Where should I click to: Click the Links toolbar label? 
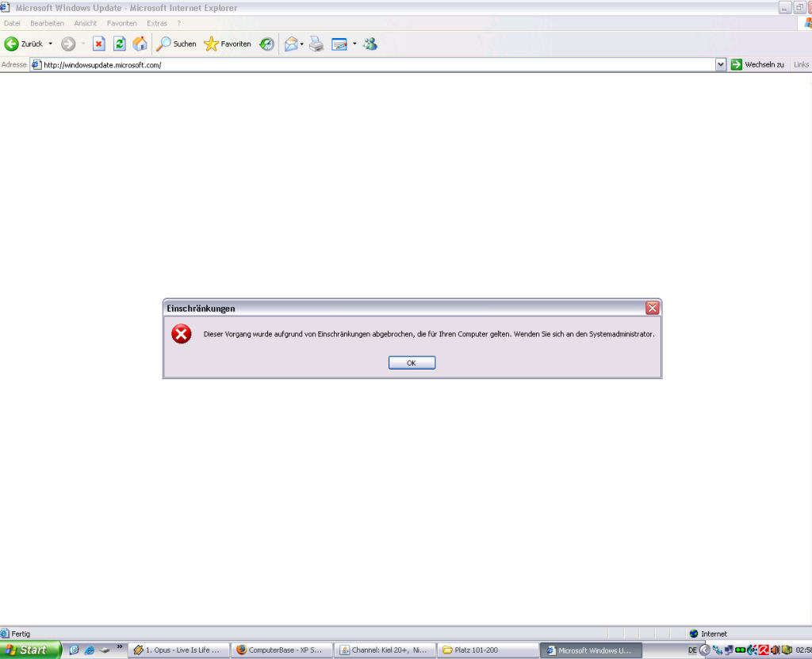click(x=801, y=65)
